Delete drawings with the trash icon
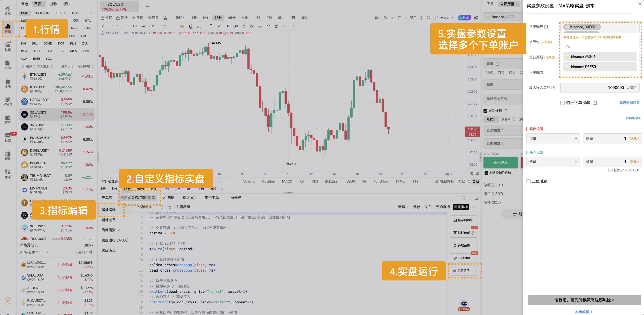Screen dimensions: 644x315 pyautogui.click(x=276, y=26)
